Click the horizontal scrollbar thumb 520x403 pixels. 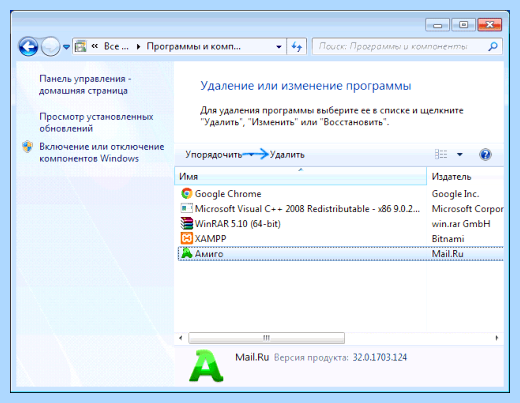pos(266,338)
